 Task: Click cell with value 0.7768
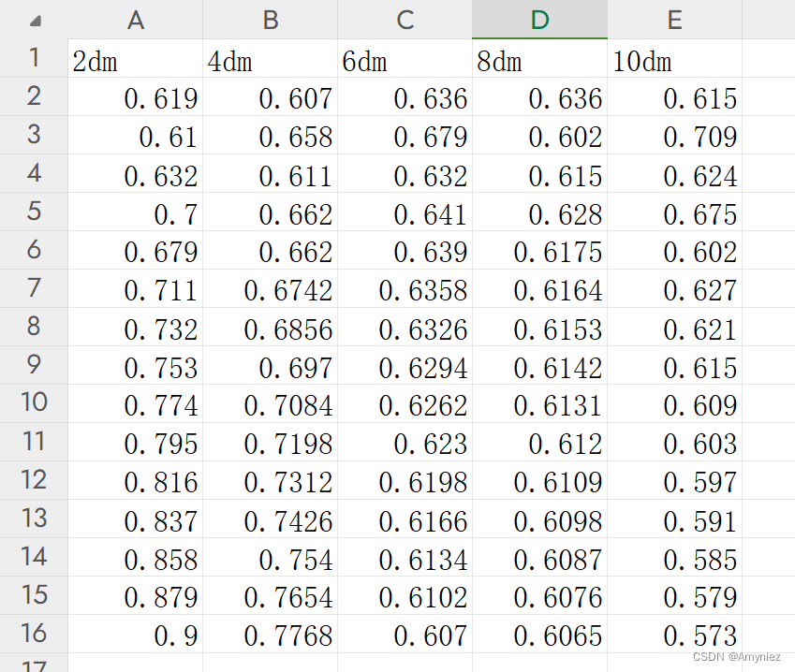[270, 634]
